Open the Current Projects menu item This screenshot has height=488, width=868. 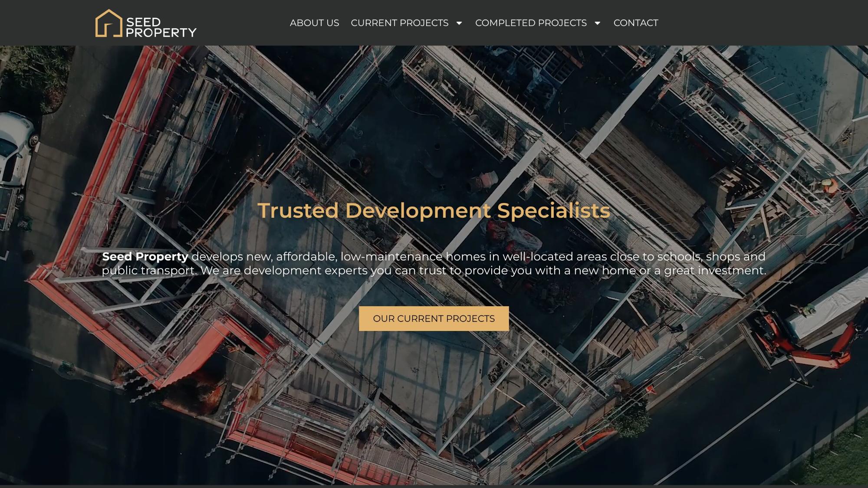(x=399, y=23)
